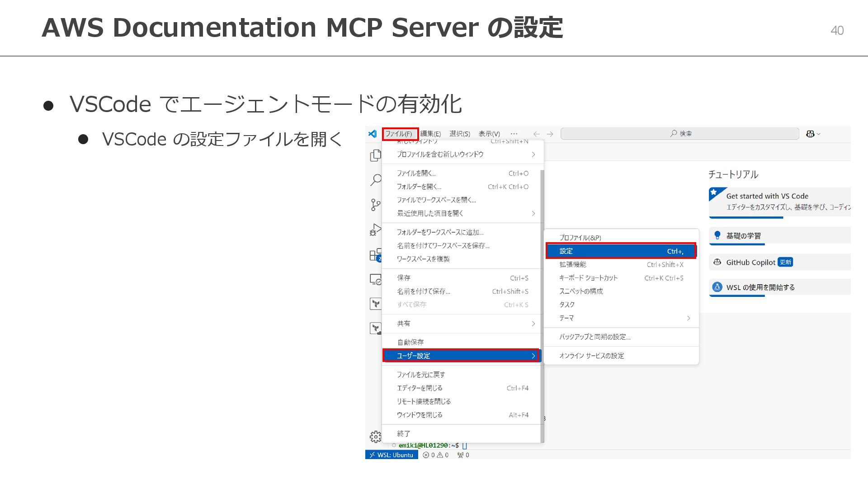This screenshot has width=868, height=488.
Task: Expand the 共有 submenu
Action: click(x=462, y=324)
